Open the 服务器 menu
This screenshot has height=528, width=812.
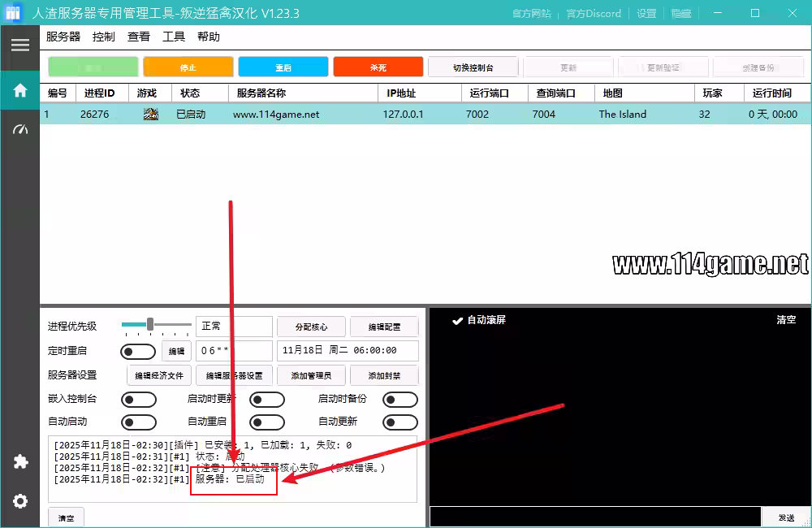[63, 37]
